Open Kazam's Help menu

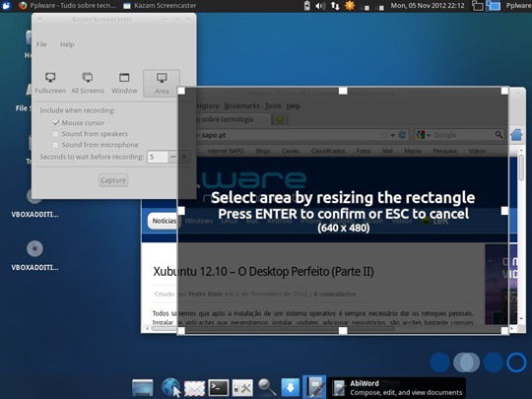[x=67, y=44]
